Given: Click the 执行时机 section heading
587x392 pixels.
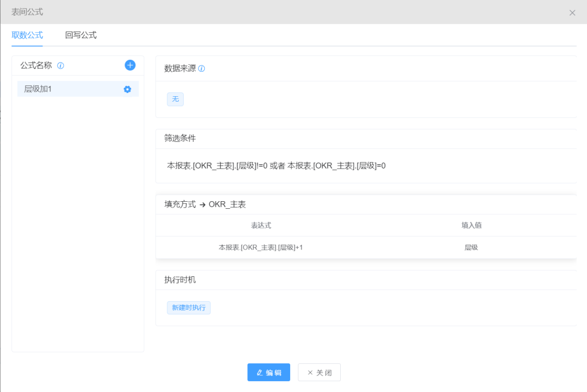Looking at the screenshot, I should [x=180, y=280].
